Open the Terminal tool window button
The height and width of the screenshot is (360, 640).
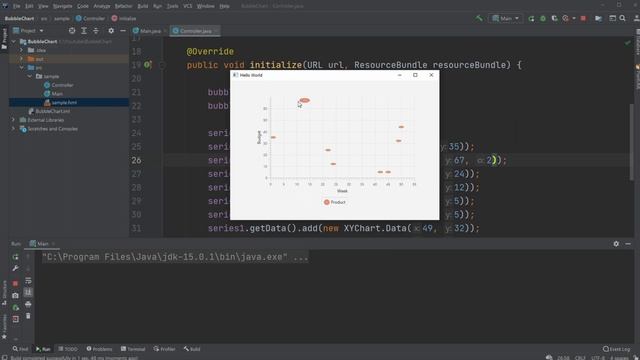coord(133,349)
